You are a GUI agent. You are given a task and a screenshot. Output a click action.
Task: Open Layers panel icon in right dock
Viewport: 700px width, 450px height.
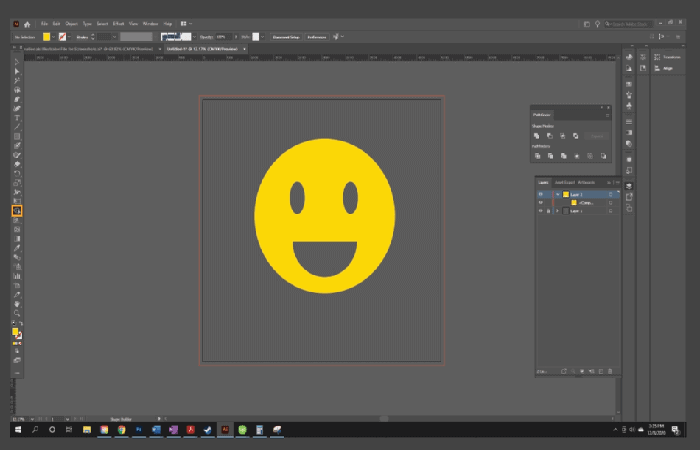point(629,186)
